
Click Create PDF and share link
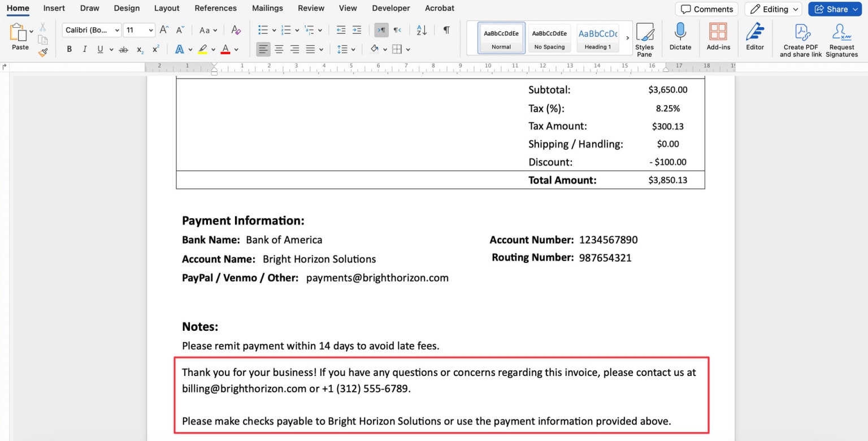click(x=801, y=38)
